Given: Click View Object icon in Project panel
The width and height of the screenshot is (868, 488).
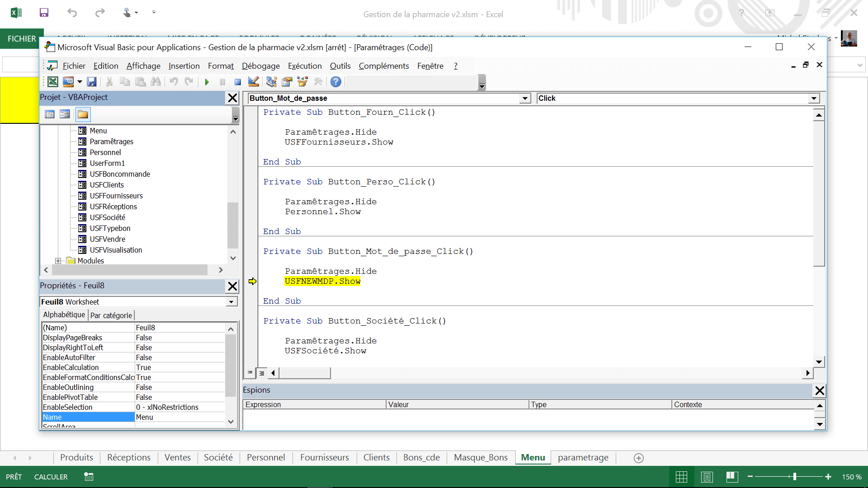Looking at the screenshot, I should (x=65, y=114).
